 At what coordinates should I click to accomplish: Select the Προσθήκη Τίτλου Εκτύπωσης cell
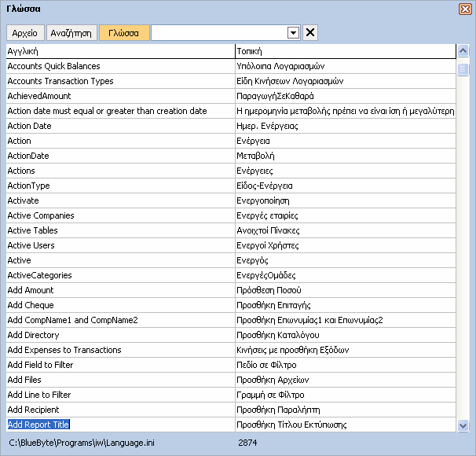[346, 425]
